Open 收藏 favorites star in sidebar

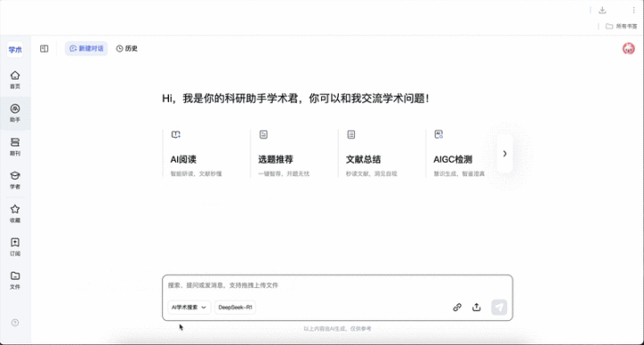click(x=15, y=214)
